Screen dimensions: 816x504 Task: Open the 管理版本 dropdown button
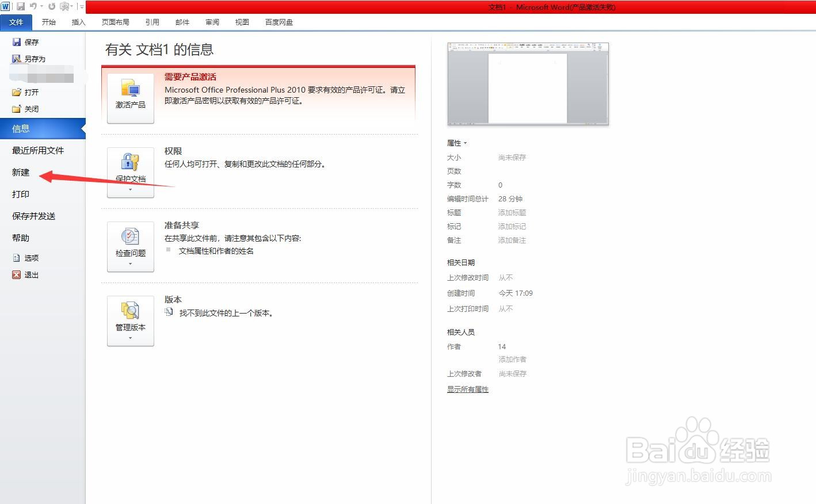(131, 321)
